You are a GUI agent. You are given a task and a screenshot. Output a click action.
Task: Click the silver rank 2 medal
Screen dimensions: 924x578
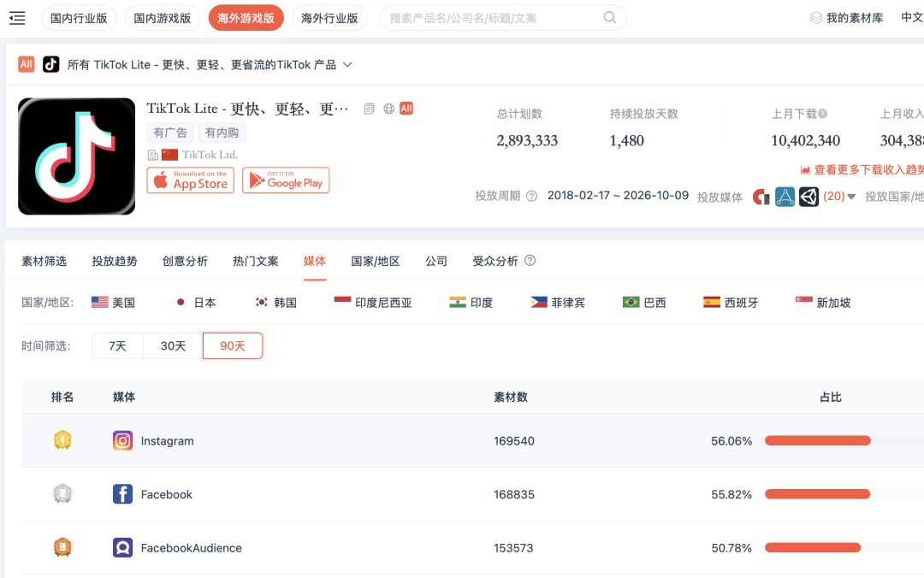62,493
